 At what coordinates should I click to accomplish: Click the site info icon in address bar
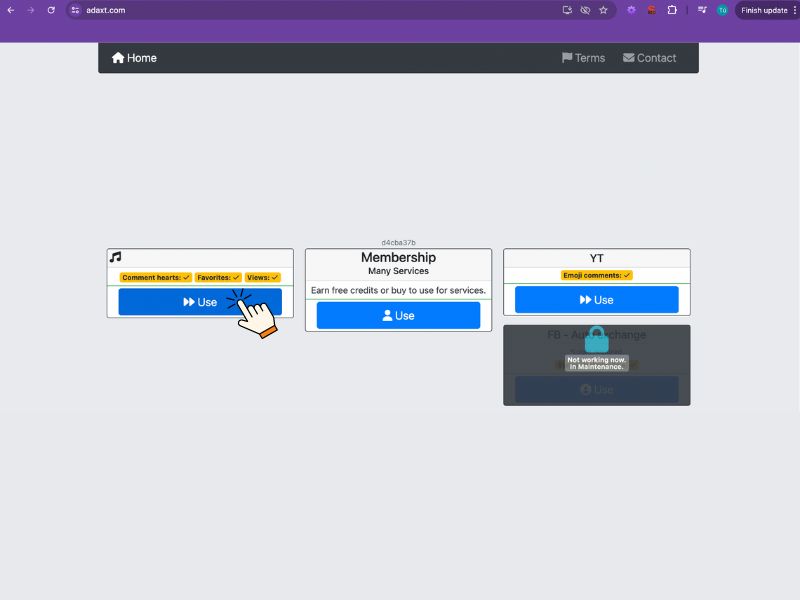coord(75,10)
